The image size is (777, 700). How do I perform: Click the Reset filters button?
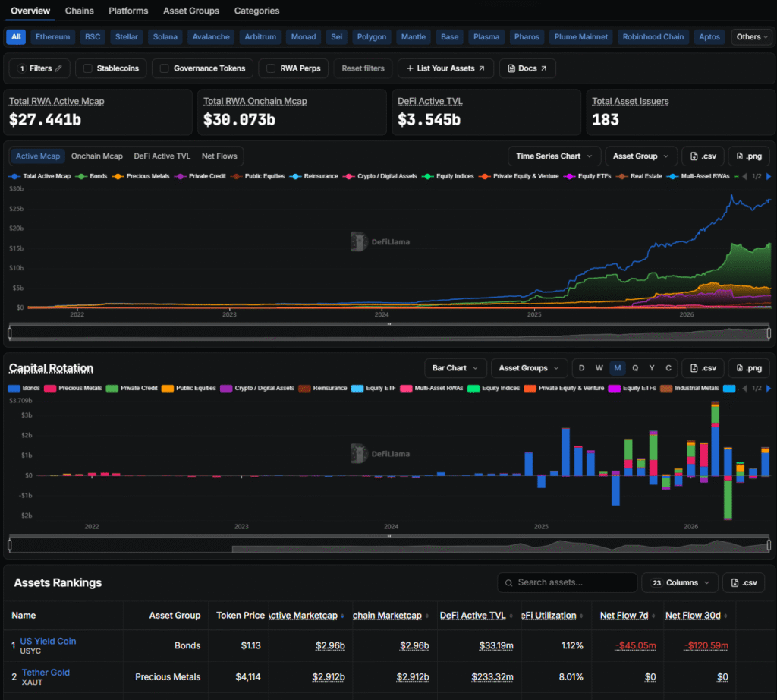(363, 68)
